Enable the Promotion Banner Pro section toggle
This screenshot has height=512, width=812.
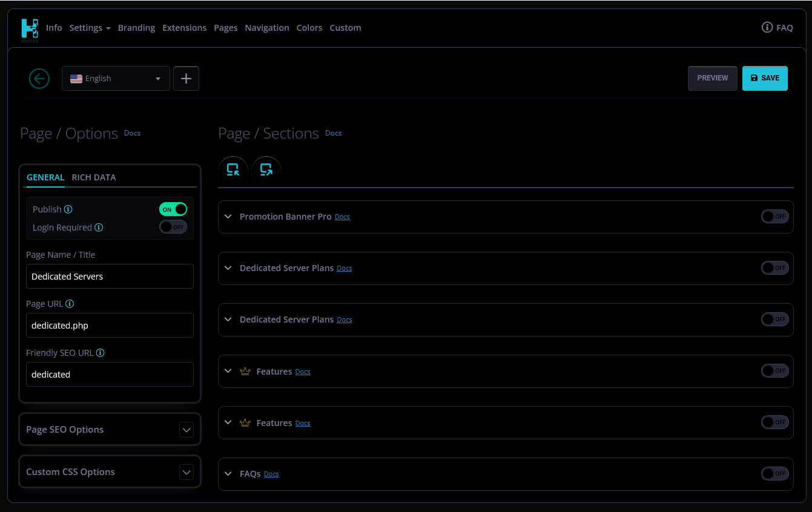pos(774,217)
